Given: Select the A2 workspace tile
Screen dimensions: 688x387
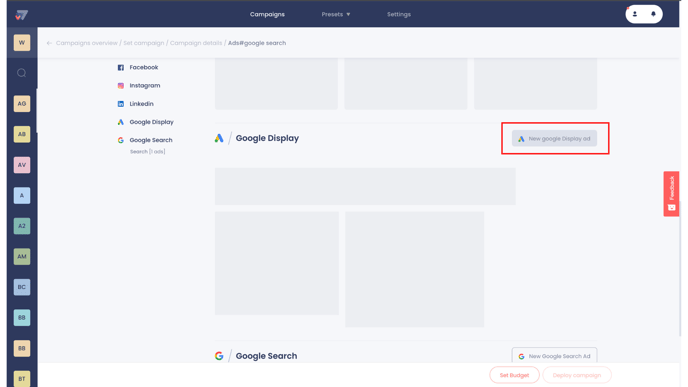Looking at the screenshot, I should coord(22,226).
